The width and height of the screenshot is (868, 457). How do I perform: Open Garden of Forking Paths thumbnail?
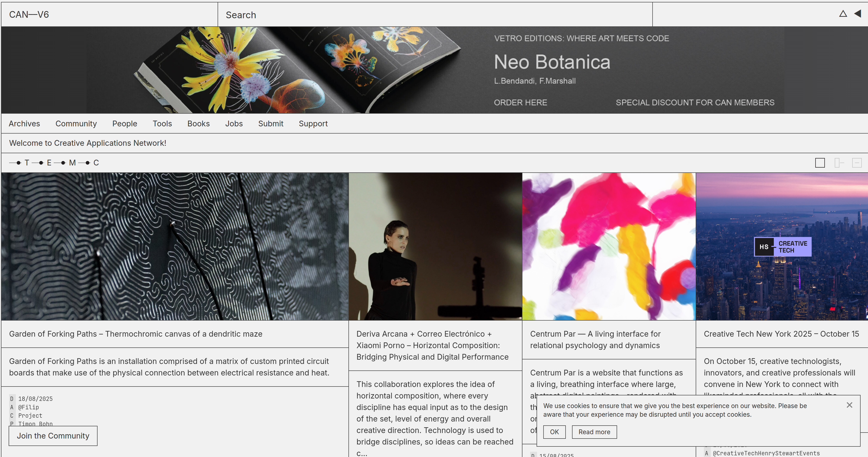174,246
